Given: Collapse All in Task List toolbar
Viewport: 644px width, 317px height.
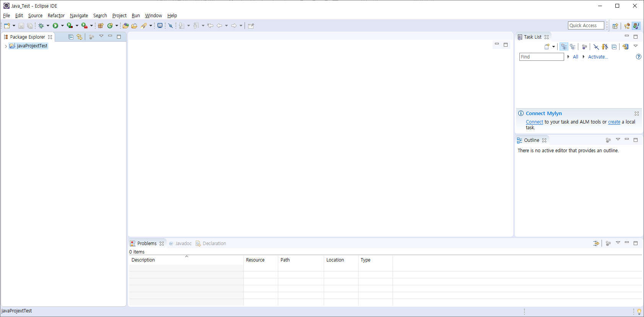Looking at the screenshot, I should pyautogui.click(x=614, y=47).
